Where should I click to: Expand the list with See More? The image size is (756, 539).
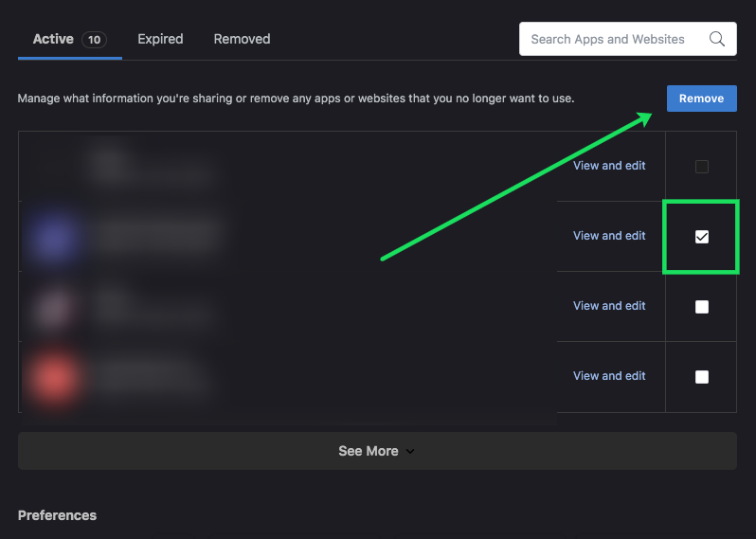[x=369, y=451]
